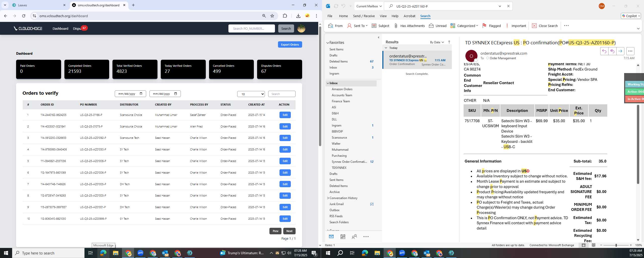Open Categorized dropdown
Image resolution: width=644 pixels, height=258 pixels.
click(464, 26)
